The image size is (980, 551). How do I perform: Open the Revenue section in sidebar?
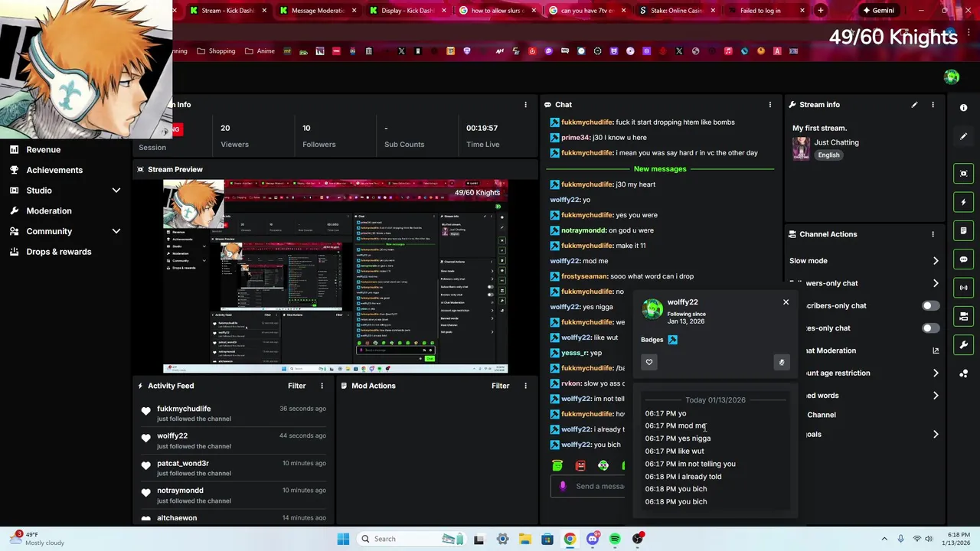(43, 150)
